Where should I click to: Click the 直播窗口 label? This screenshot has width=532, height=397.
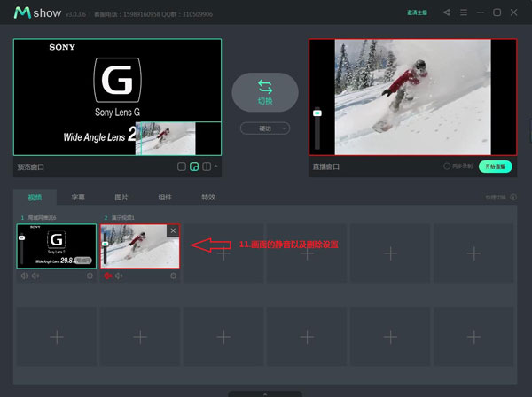(325, 167)
